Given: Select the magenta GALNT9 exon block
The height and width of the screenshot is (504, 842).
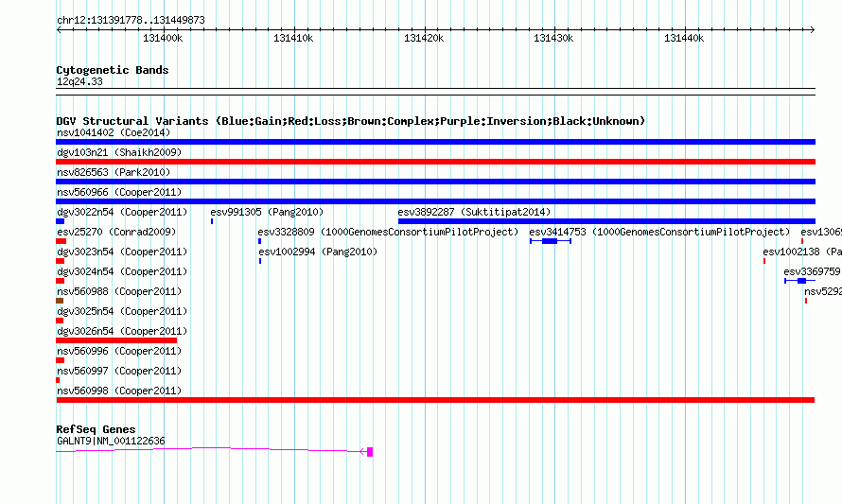Looking at the screenshot, I should coord(370,452).
